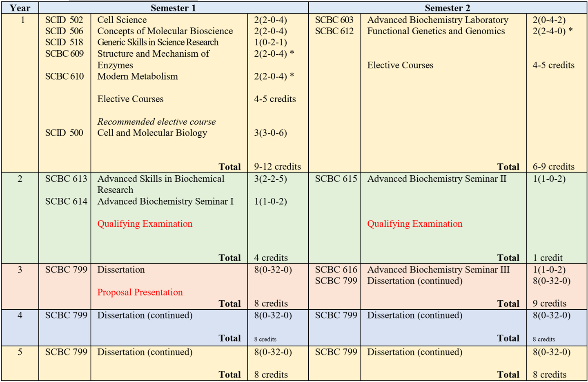
Task: Click course code SCID 506
Action: [x=64, y=31]
